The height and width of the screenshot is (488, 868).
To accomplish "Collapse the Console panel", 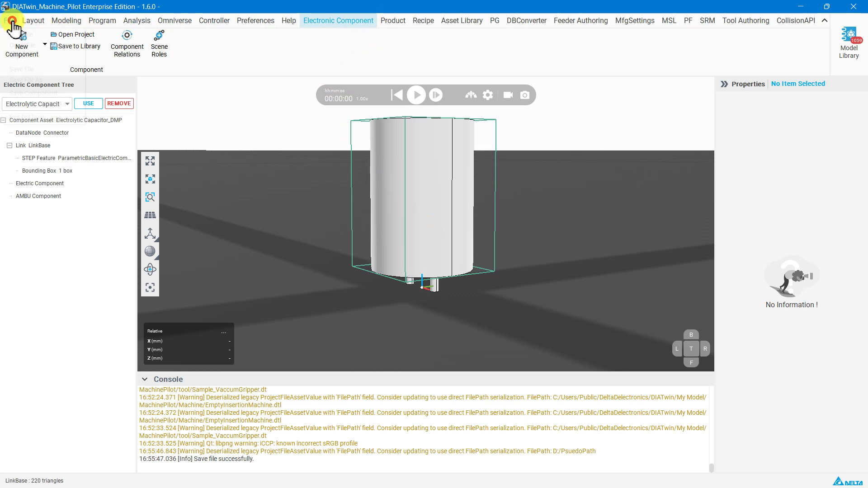I will tap(144, 379).
